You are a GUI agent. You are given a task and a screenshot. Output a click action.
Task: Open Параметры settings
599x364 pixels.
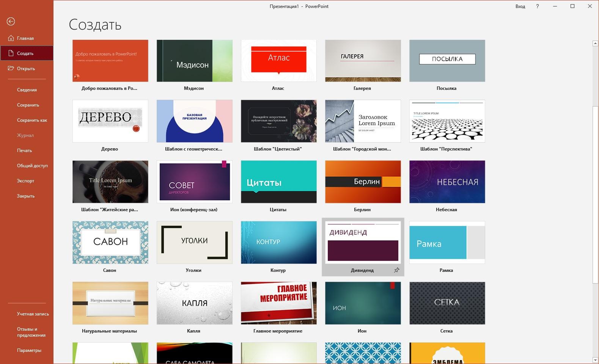coord(29,350)
